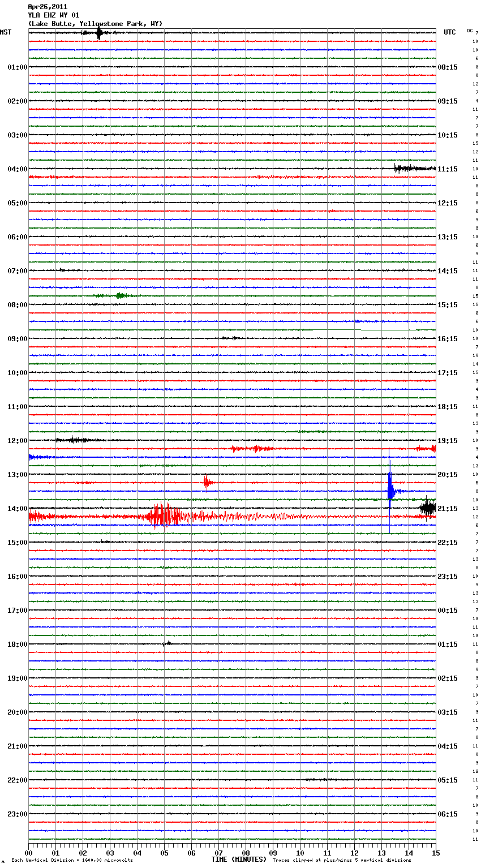Click the UTC column heading

point(450,32)
